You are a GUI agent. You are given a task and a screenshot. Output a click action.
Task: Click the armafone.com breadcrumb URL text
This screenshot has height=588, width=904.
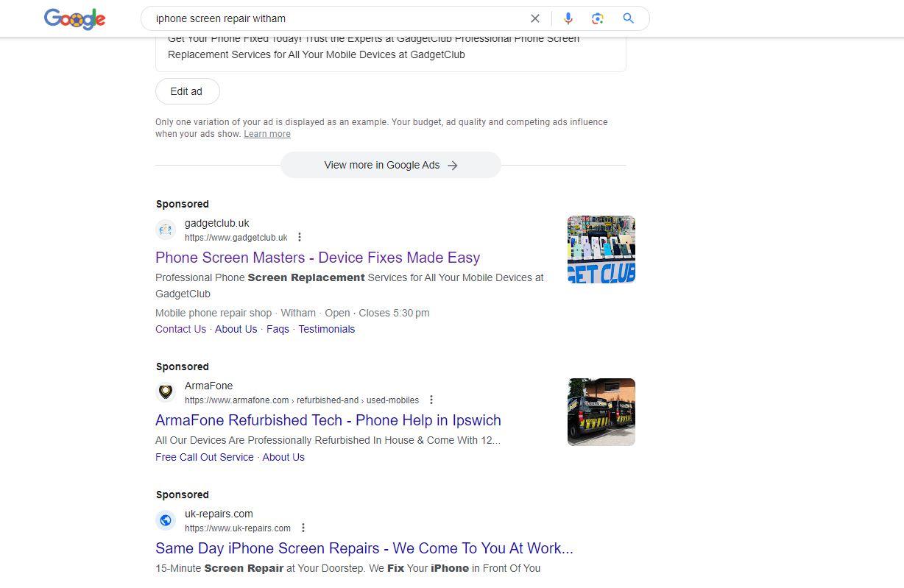[302, 400]
